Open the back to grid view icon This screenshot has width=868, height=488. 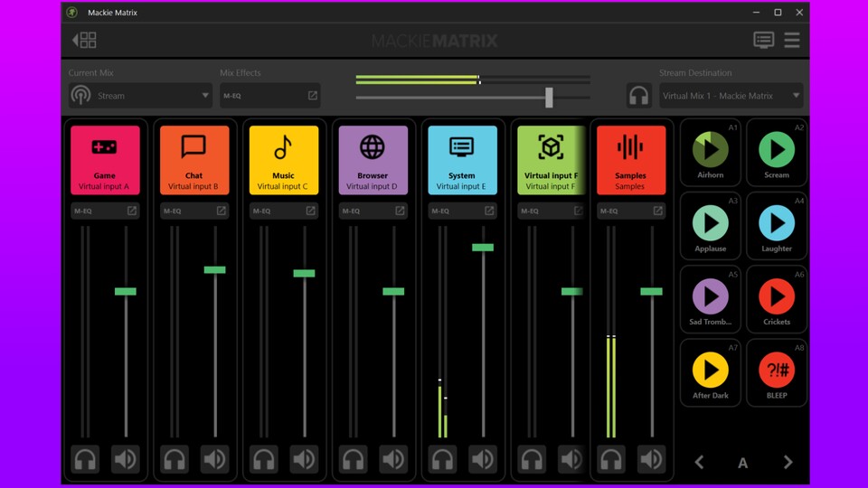(x=84, y=40)
